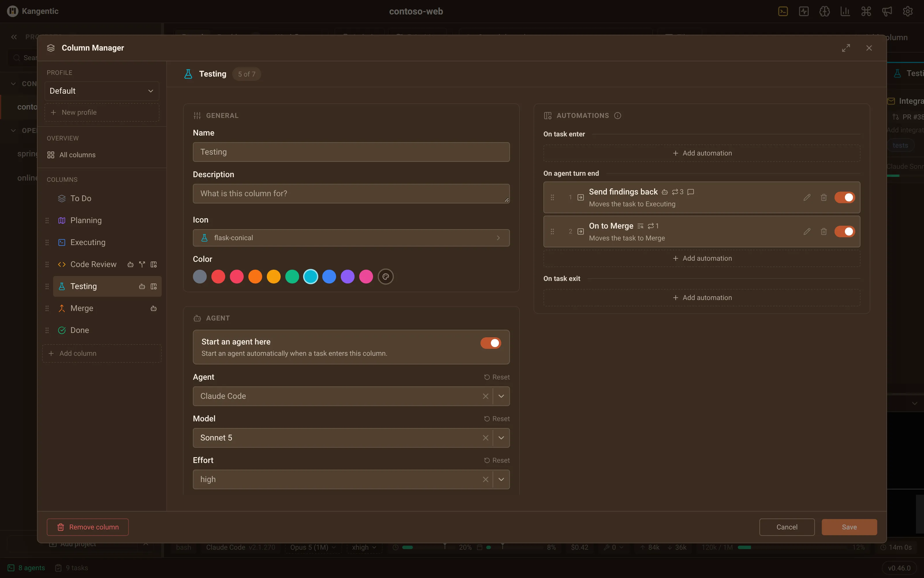Reset the Model setting
This screenshot has width=924, height=578.
[497, 418]
